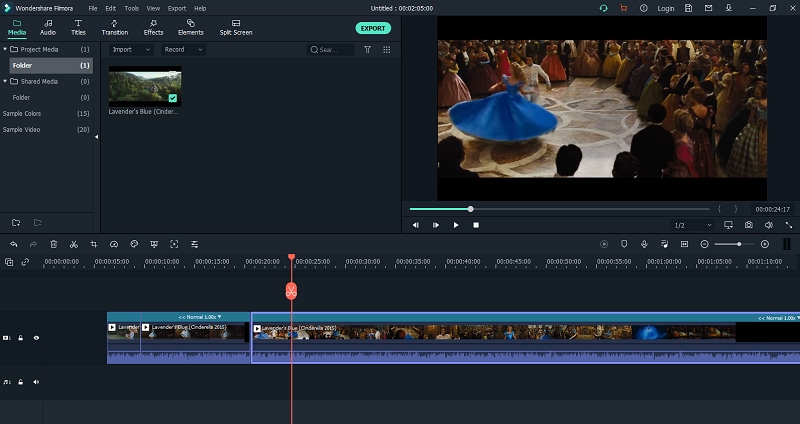Screen dimensions: 800x424
Task: Zoom in the timeline with plus icon
Action: tap(765, 244)
